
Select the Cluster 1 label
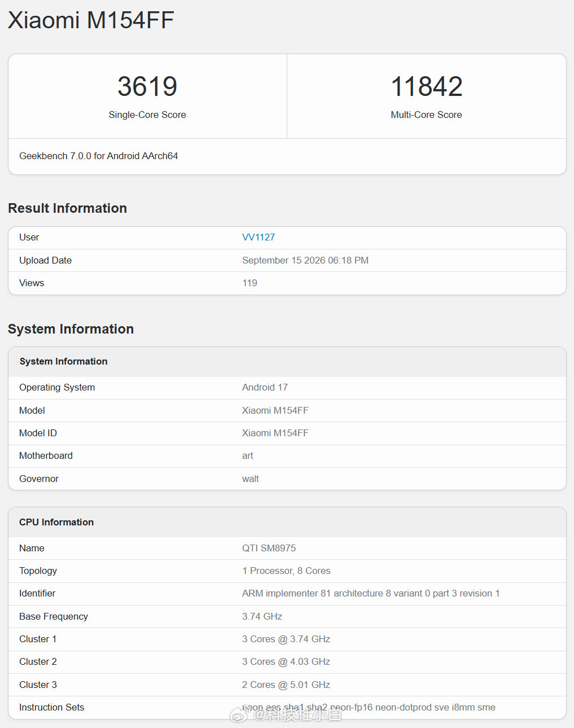[x=38, y=639]
